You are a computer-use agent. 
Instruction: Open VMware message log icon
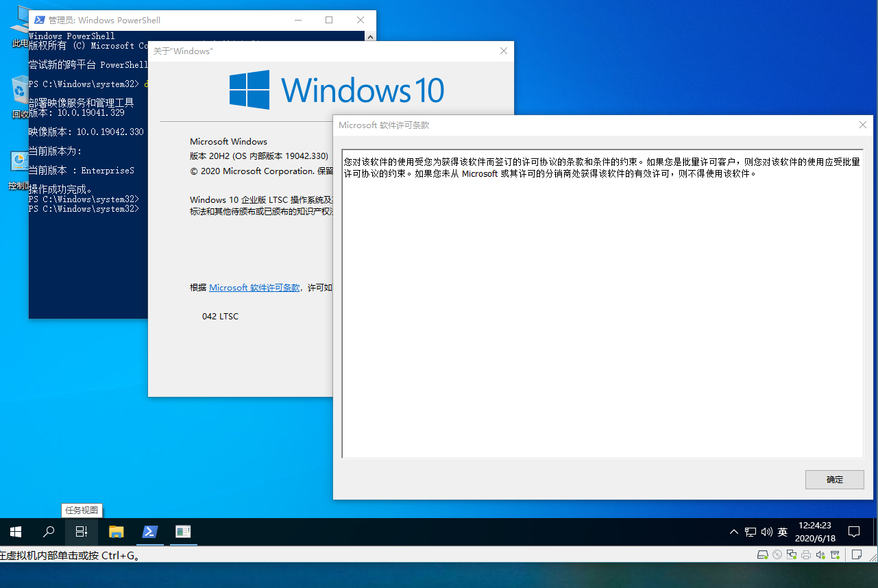click(x=856, y=554)
